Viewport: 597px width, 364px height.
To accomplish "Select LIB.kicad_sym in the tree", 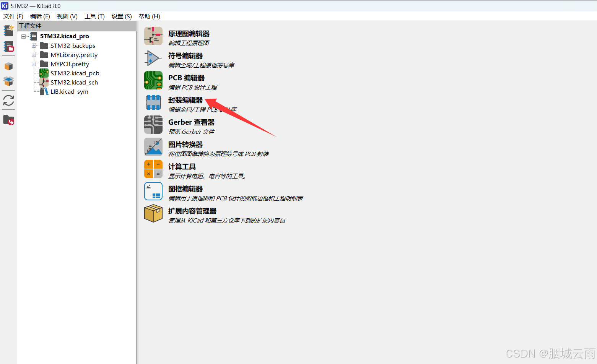I will (x=69, y=92).
